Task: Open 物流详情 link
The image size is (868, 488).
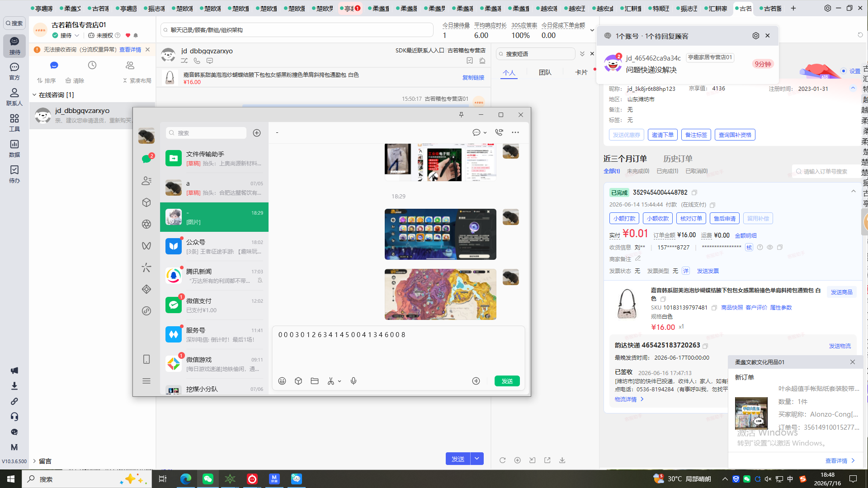Action: click(x=629, y=399)
